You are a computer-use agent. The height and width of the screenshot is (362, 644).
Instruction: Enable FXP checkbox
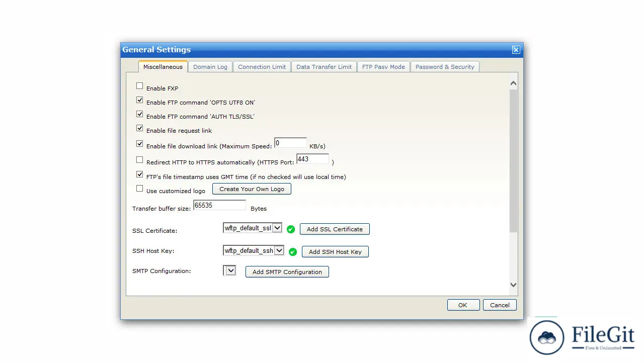coord(140,86)
